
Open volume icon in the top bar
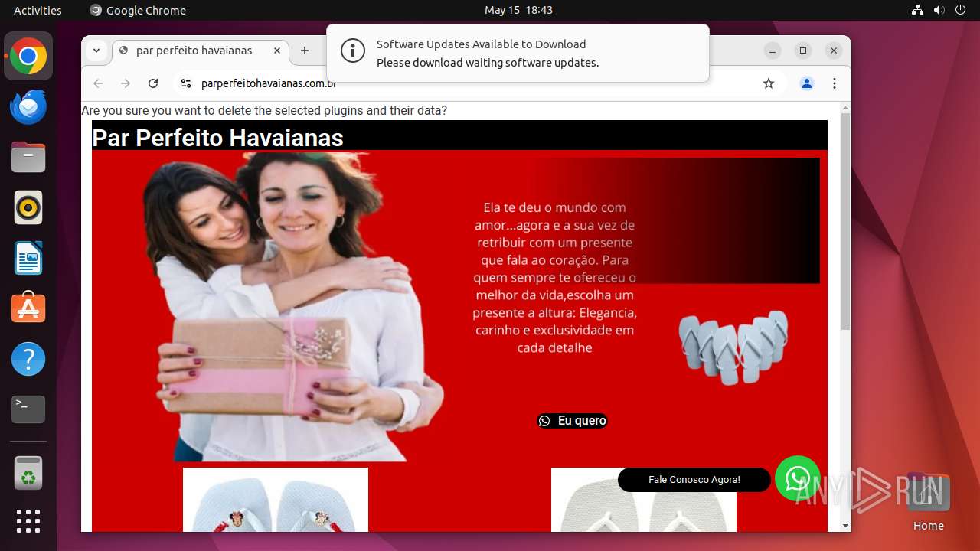click(x=939, y=10)
